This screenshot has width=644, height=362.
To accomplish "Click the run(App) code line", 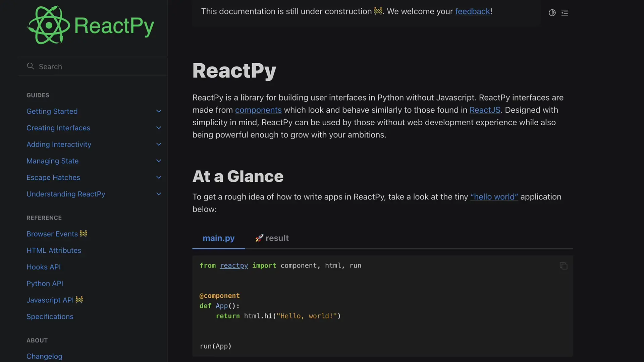I will pos(216,346).
